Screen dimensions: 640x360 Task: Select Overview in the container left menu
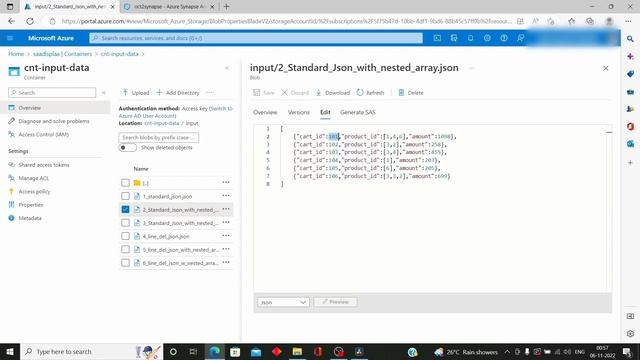tap(55, 108)
